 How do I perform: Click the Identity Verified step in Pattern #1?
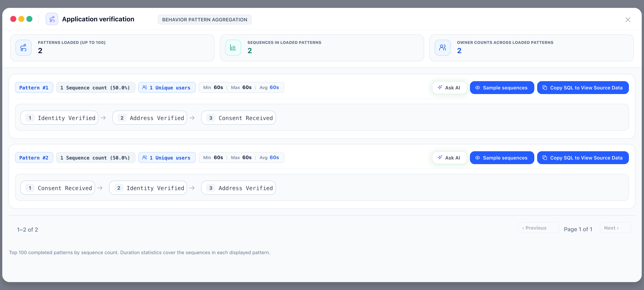click(x=59, y=118)
